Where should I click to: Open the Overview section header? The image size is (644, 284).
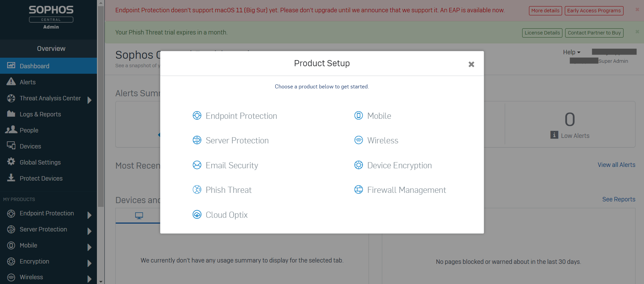(48, 48)
